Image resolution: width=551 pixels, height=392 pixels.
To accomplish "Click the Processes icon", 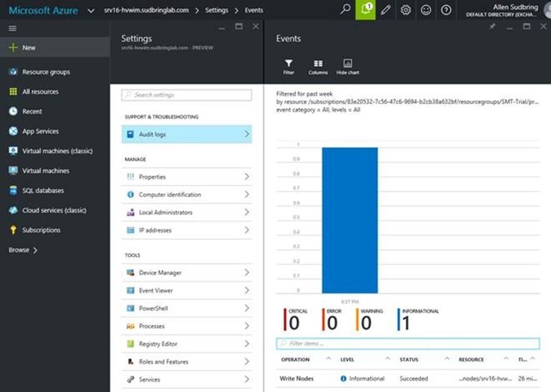I will point(130,326).
